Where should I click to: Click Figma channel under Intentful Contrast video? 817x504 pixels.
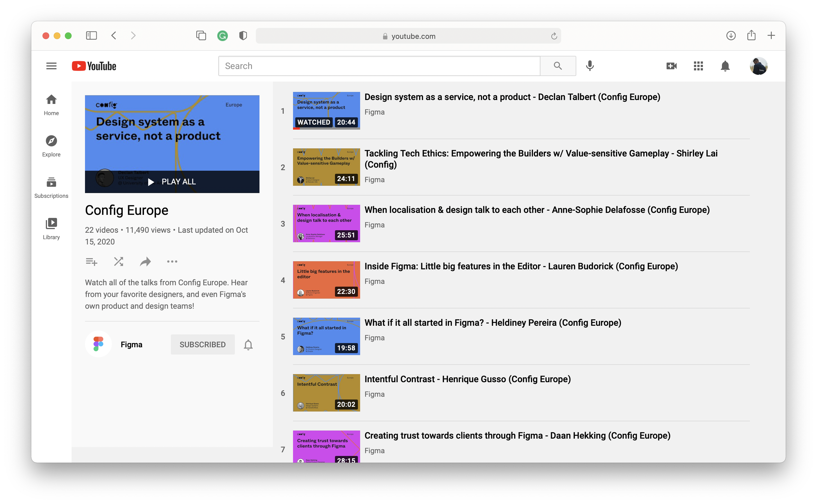(x=374, y=394)
